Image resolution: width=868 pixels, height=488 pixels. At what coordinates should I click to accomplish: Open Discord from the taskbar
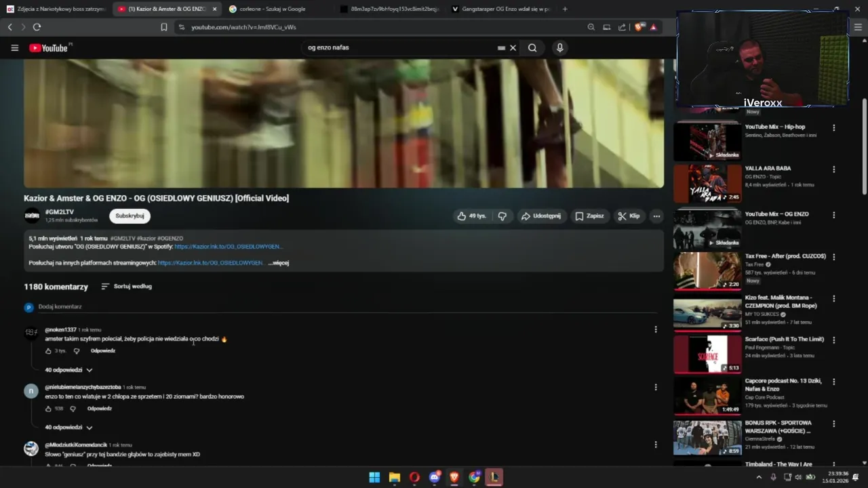[x=435, y=477]
